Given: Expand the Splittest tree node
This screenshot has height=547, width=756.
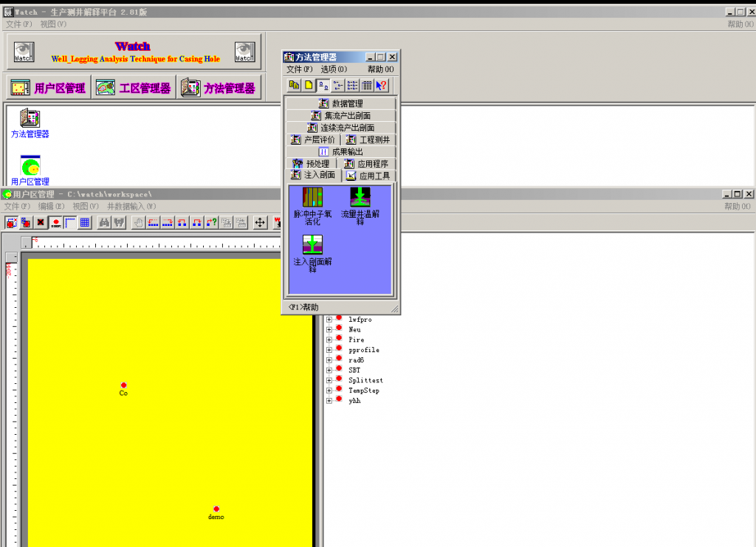Looking at the screenshot, I should (329, 380).
